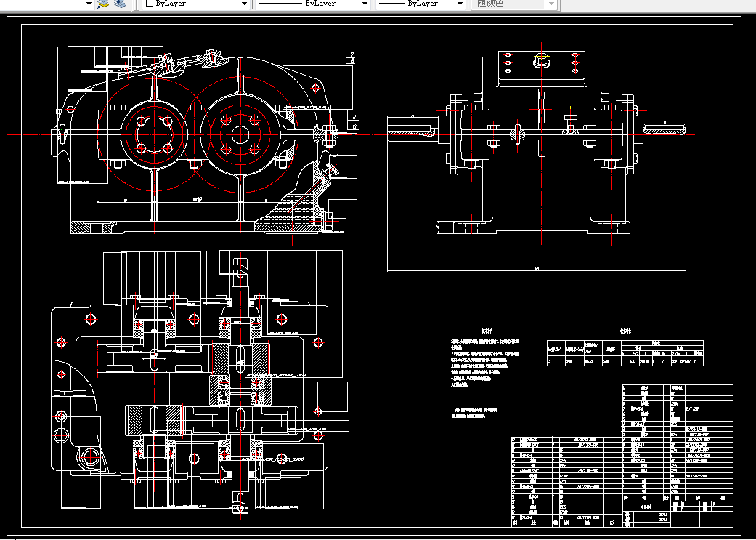Select the yellow vent plug on side view
The height and width of the screenshot is (540, 756).
coord(542,61)
